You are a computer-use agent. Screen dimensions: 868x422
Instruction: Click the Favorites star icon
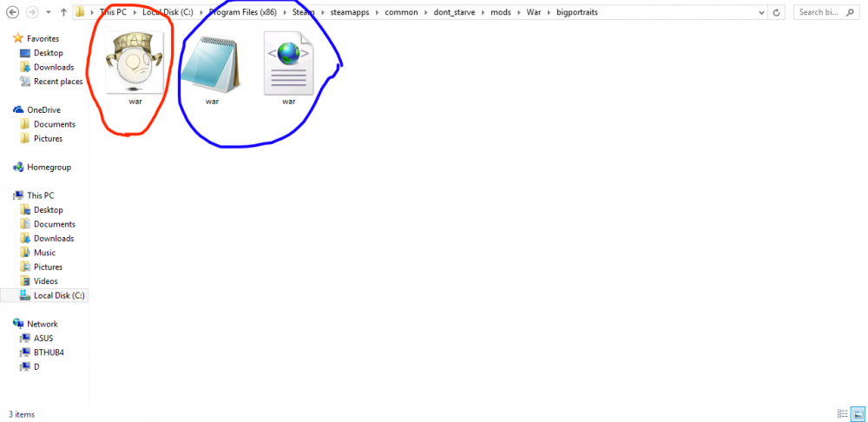[x=18, y=38]
